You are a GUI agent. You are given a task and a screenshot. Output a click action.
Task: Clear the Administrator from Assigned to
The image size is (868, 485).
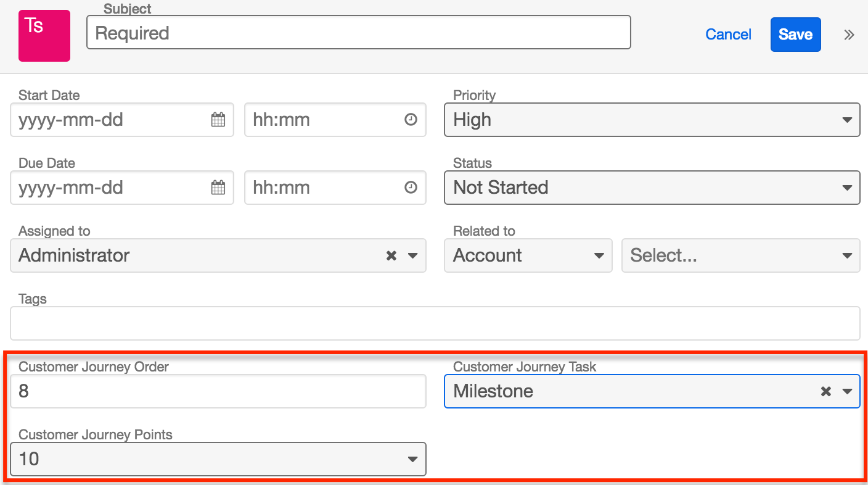tap(391, 255)
